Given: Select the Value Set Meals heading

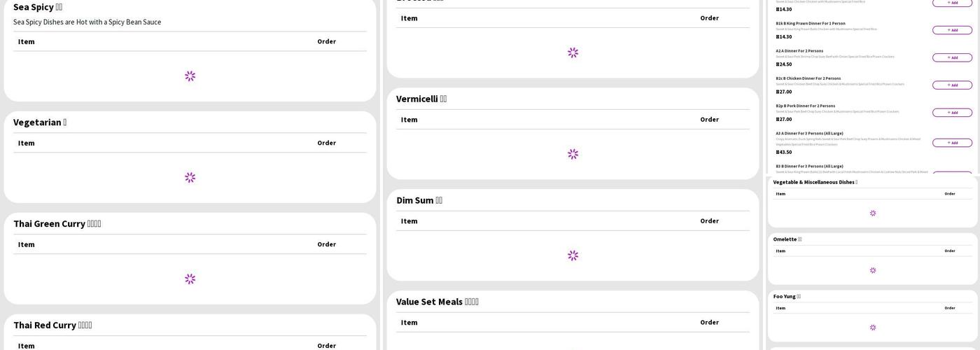Looking at the screenshot, I should coord(437,302).
